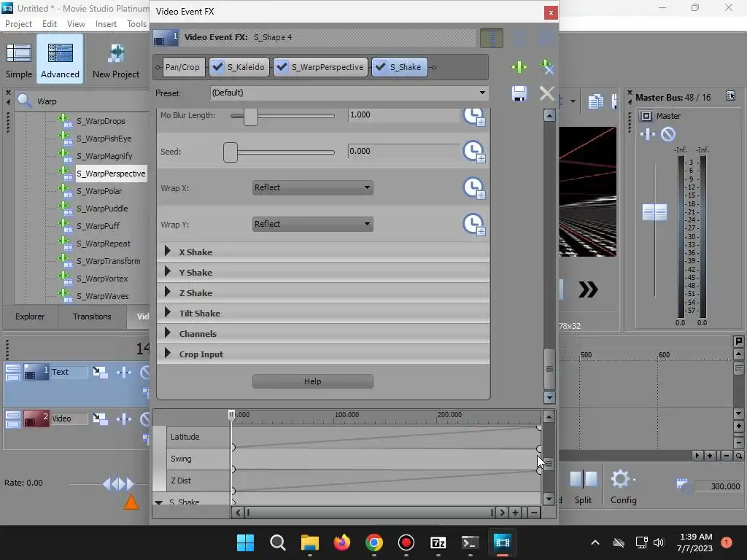Expand the Channels section
The width and height of the screenshot is (747, 560).
click(x=167, y=333)
